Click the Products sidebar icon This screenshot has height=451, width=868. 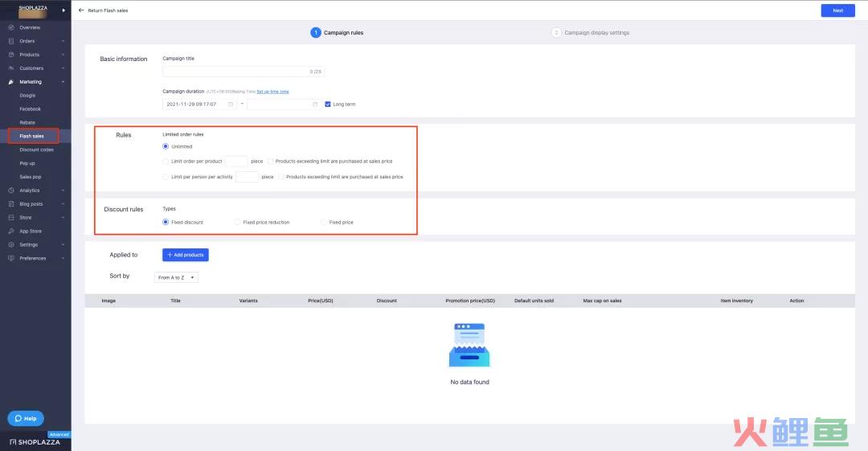tap(11, 55)
